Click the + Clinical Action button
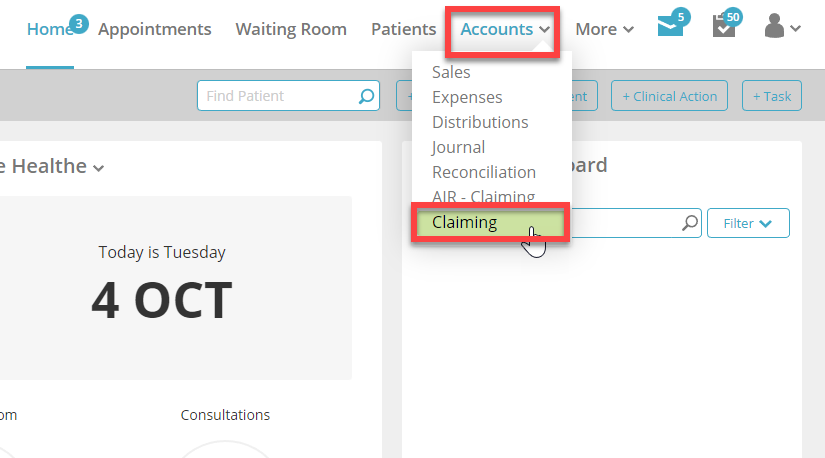This screenshot has width=825, height=458. pyautogui.click(x=669, y=96)
